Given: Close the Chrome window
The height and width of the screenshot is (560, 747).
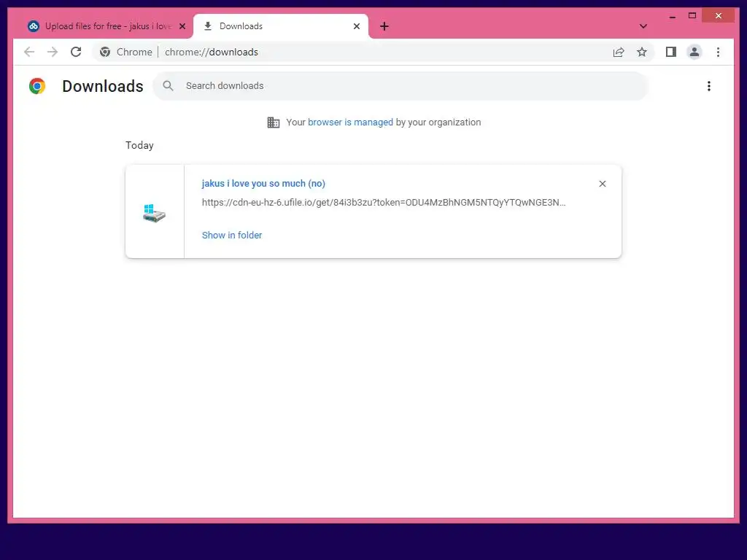Looking at the screenshot, I should (x=719, y=16).
